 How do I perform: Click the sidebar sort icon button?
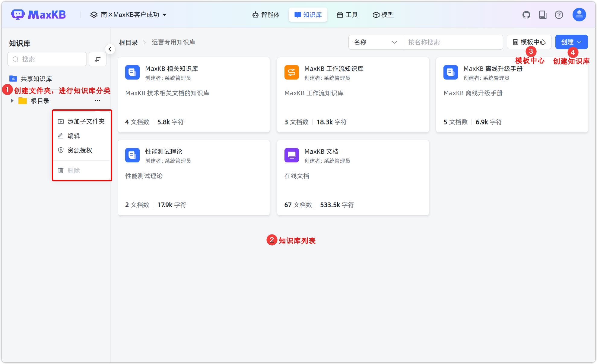(x=97, y=59)
